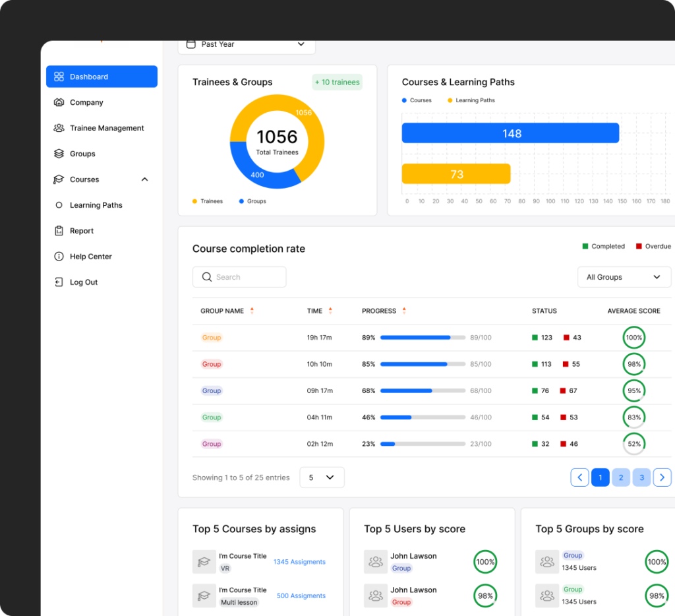Toggle the Completed legend filter
This screenshot has width=675, height=616.
604,247
